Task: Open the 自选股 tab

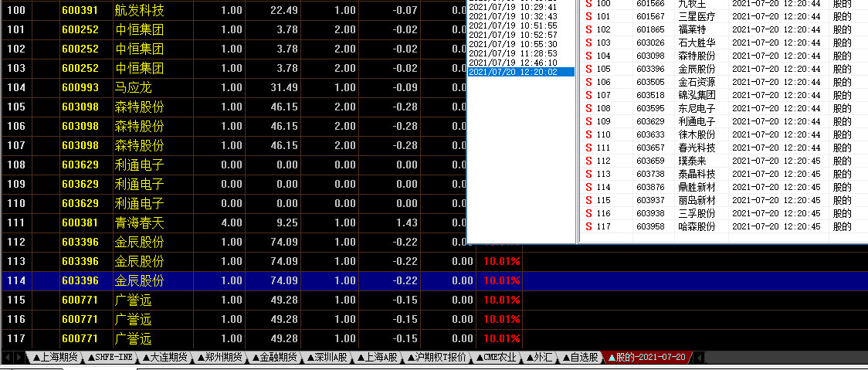Action: pos(579,358)
